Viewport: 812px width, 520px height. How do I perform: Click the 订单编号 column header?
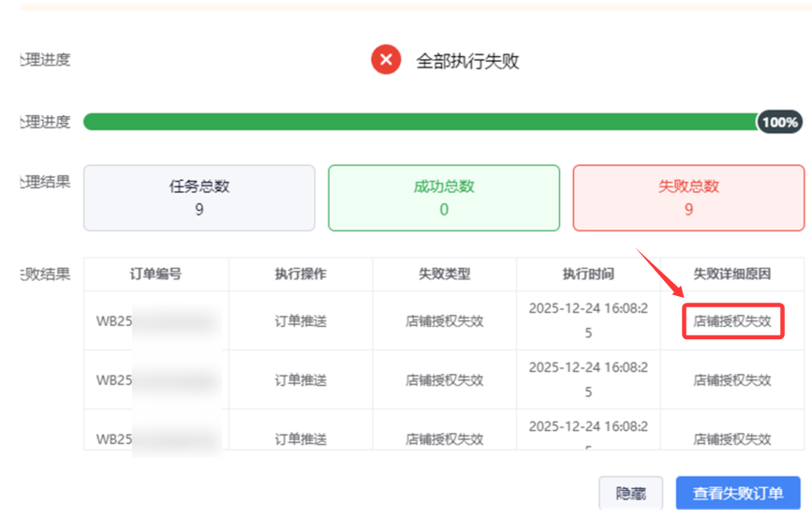coord(155,274)
